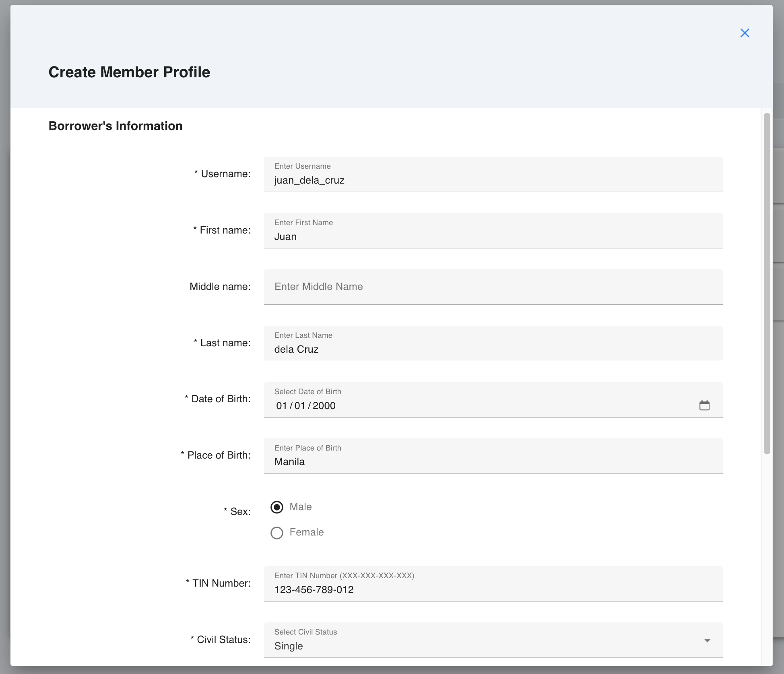Image resolution: width=784 pixels, height=674 pixels.
Task: Select the Female radio button
Action: pyautogui.click(x=276, y=533)
